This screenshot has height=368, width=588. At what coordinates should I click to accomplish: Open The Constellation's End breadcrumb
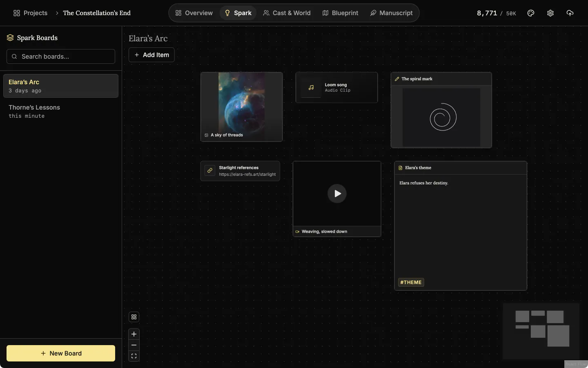97,13
